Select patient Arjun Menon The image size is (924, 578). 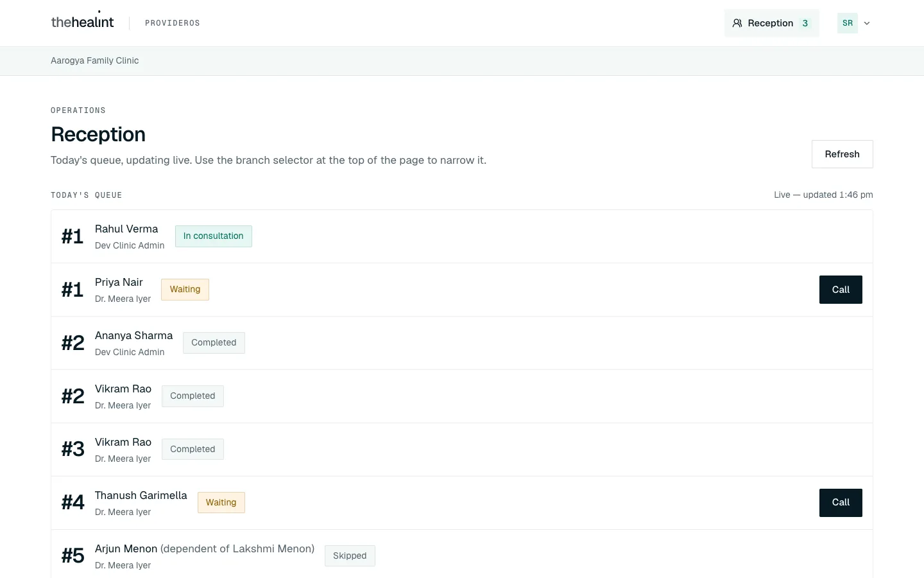126,548
